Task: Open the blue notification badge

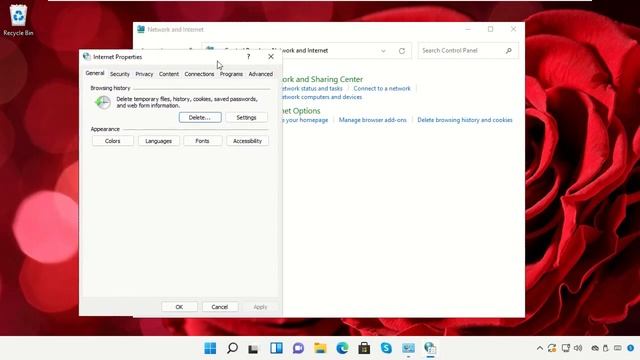Action: tap(631, 348)
